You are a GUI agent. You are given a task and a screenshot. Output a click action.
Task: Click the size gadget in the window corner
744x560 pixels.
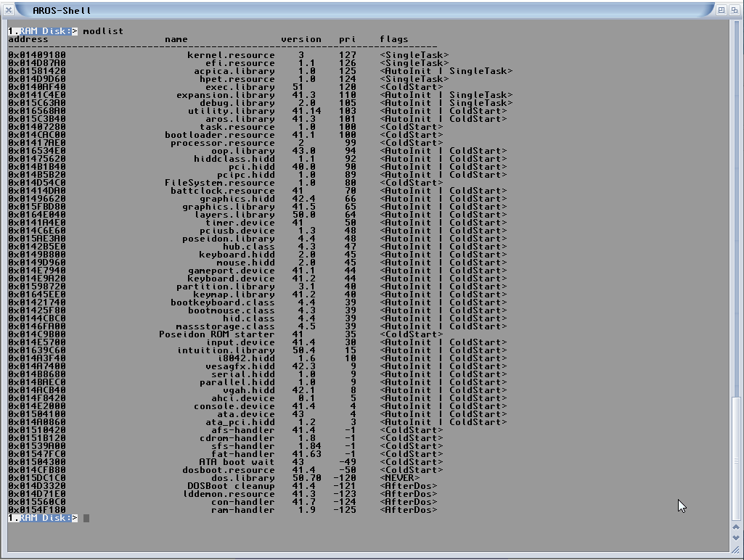click(x=736, y=549)
